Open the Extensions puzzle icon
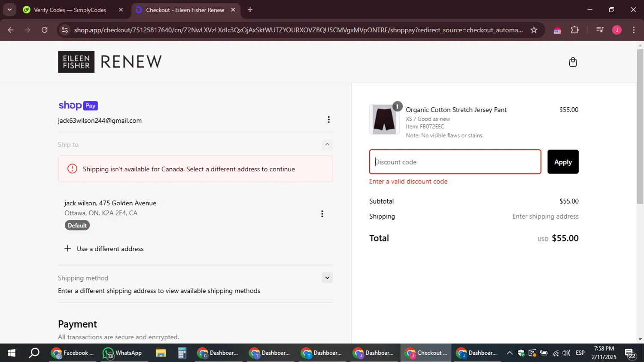The width and height of the screenshot is (644, 362). pos(574,30)
